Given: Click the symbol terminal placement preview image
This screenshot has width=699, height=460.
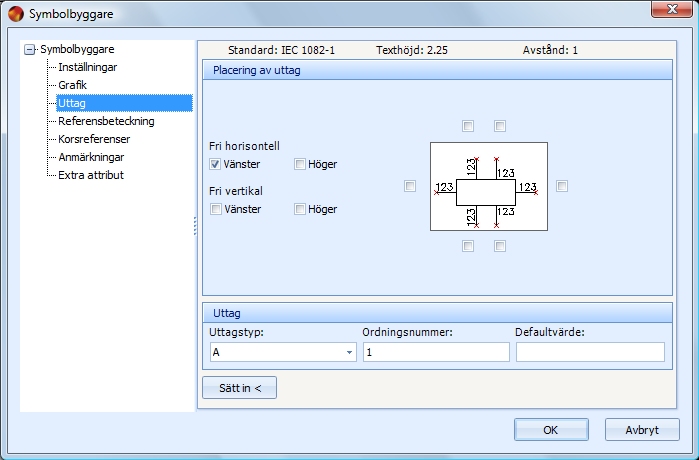Looking at the screenshot, I should tap(489, 186).
